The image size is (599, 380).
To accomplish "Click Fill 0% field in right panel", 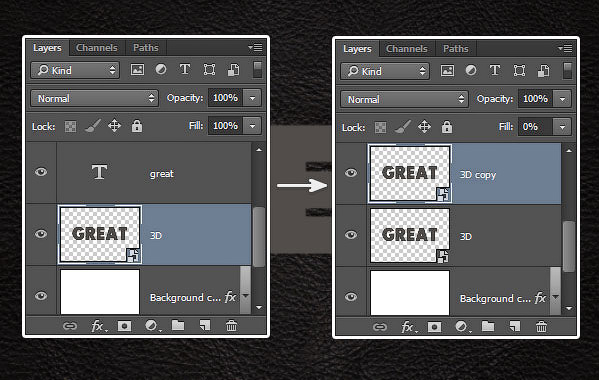I will [x=536, y=127].
